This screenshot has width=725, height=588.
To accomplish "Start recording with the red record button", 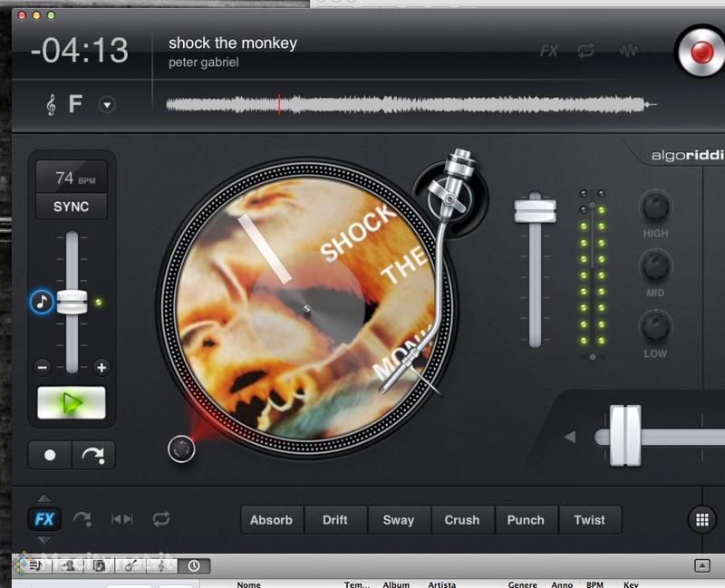I will [x=701, y=52].
